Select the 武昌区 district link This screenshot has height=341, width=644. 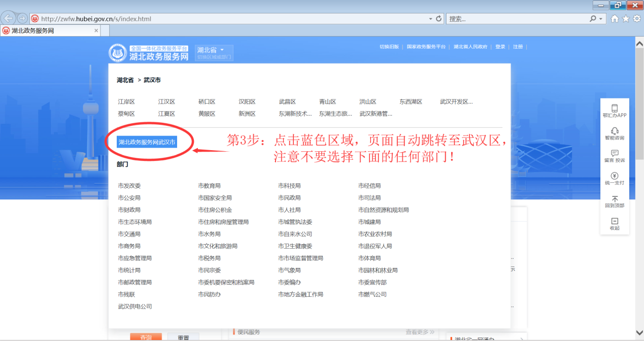287,101
